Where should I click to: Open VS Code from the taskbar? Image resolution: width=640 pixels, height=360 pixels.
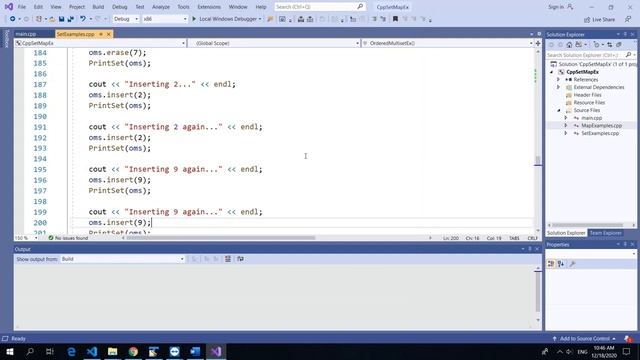point(92,351)
